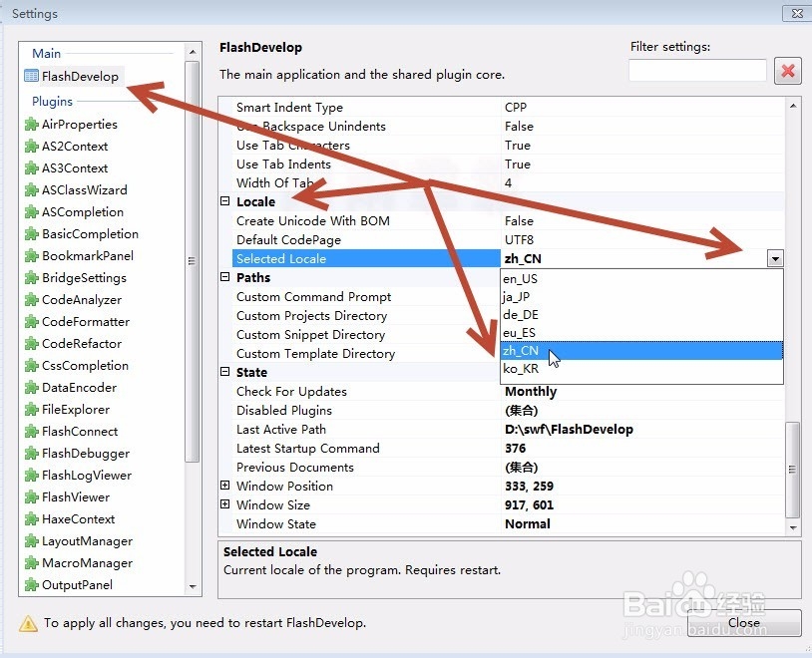The image size is (812, 658).
Task: Choose de_DE from the locale list
Action: [x=641, y=315]
